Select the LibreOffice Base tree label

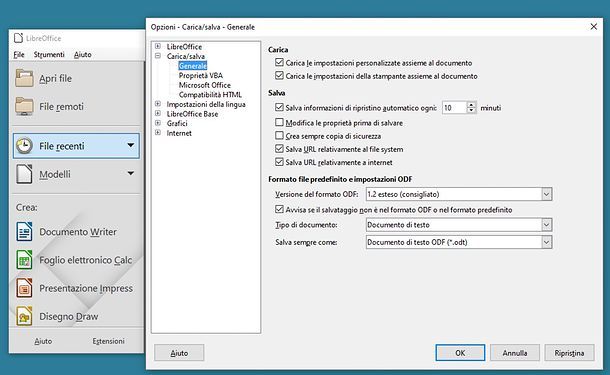(192, 114)
